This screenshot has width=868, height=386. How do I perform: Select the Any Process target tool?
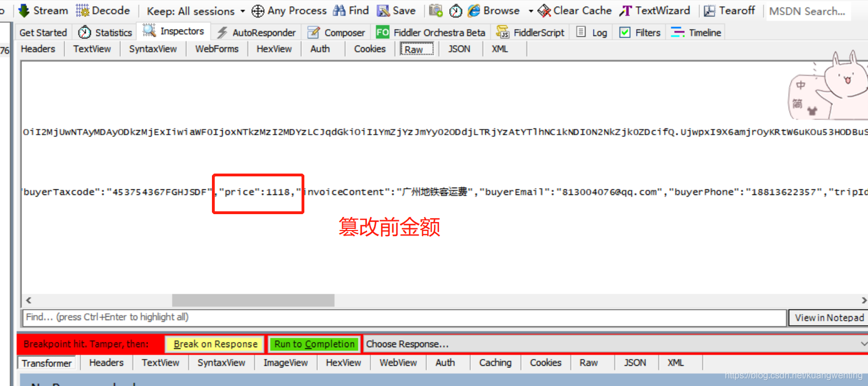pos(289,11)
